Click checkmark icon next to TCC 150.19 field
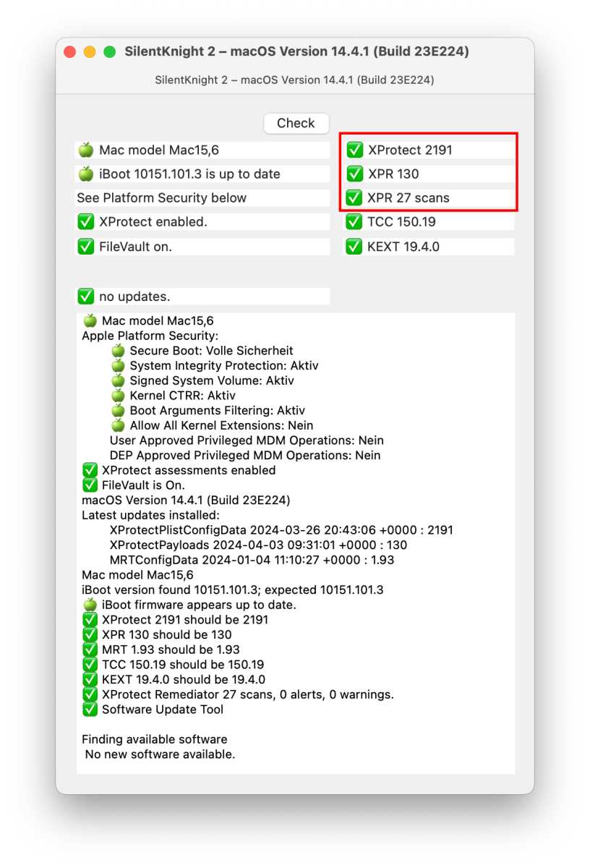The width and height of the screenshot is (590, 868). pos(354,222)
